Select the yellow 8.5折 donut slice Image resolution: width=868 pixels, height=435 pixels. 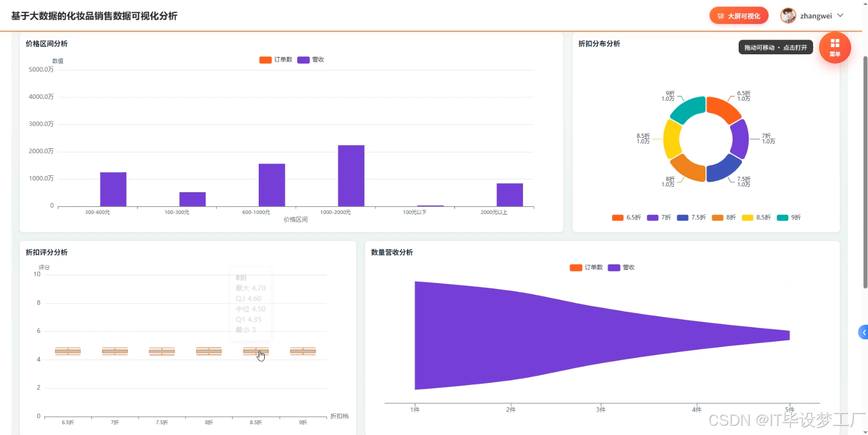click(672, 139)
